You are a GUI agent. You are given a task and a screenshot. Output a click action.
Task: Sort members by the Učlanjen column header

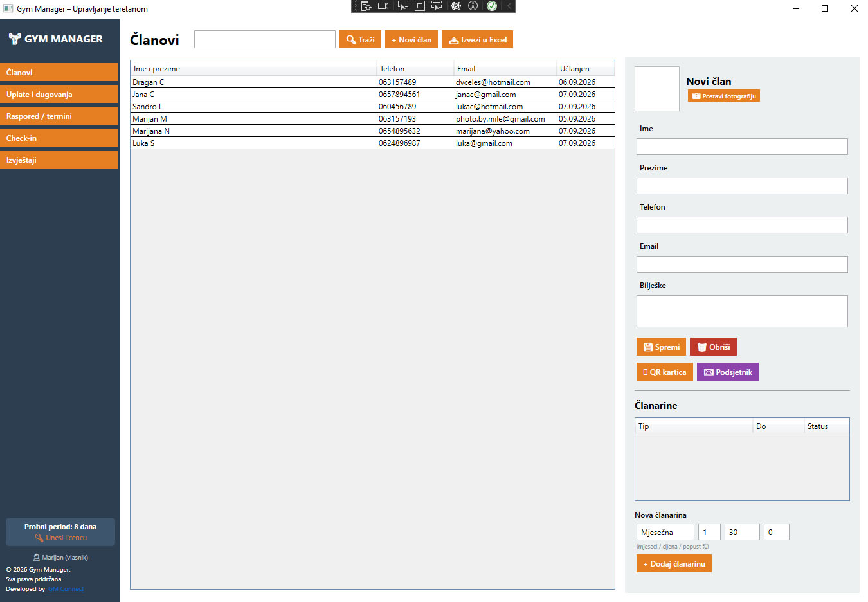click(x=586, y=68)
